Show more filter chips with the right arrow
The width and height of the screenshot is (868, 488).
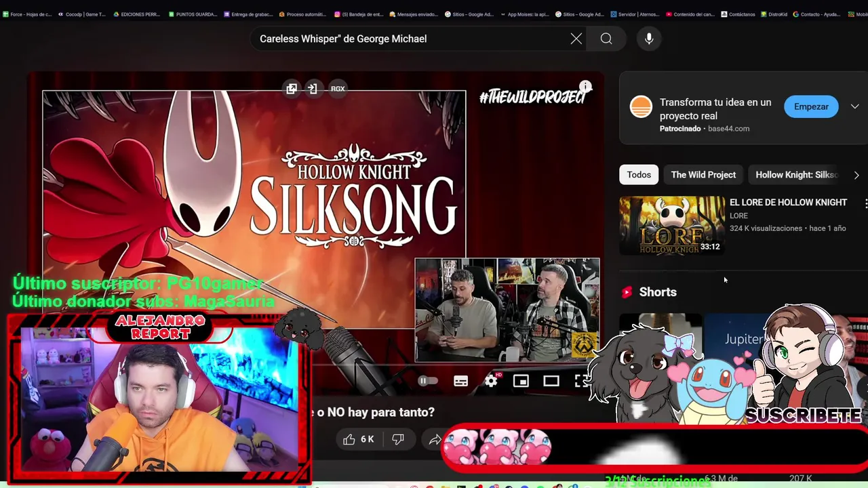pyautogui.click(x=856, y=175)
